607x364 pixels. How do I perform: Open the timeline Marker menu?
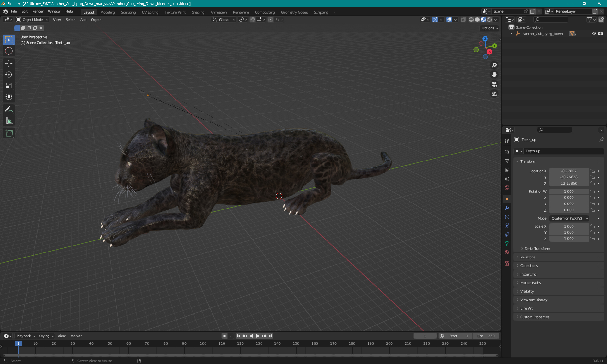[76, 336]
